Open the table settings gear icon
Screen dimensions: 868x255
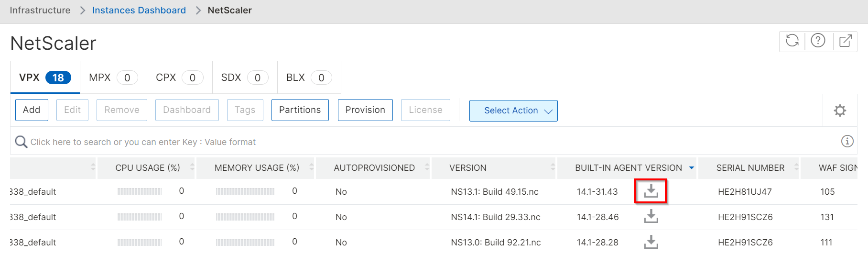click(840, 111)
